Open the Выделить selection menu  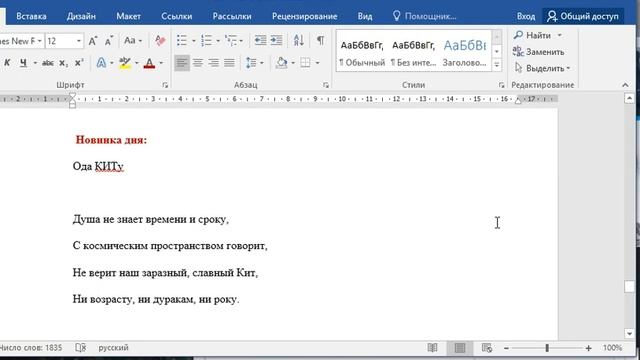pos(542,68)
